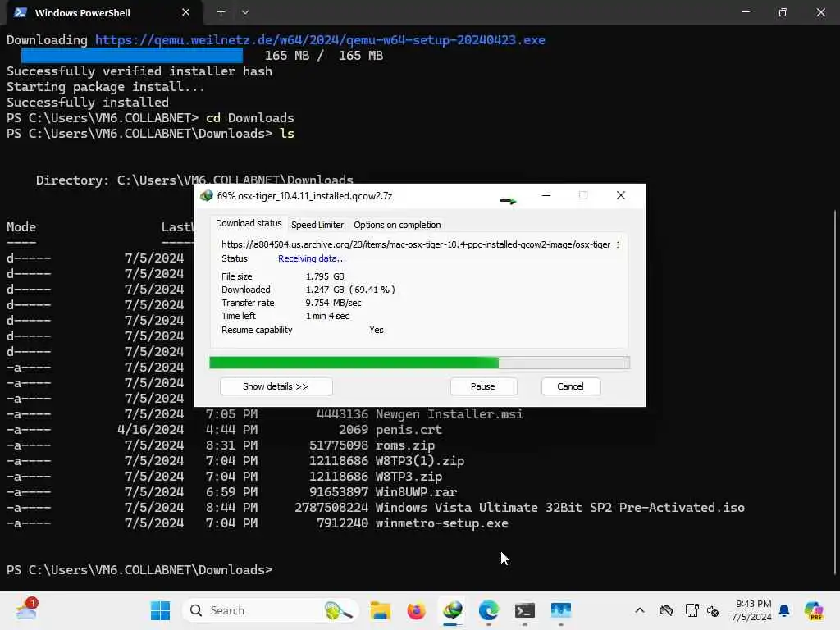Click the IDM icon in dialog title
The image size is (840, 630).
coord(206,195)
